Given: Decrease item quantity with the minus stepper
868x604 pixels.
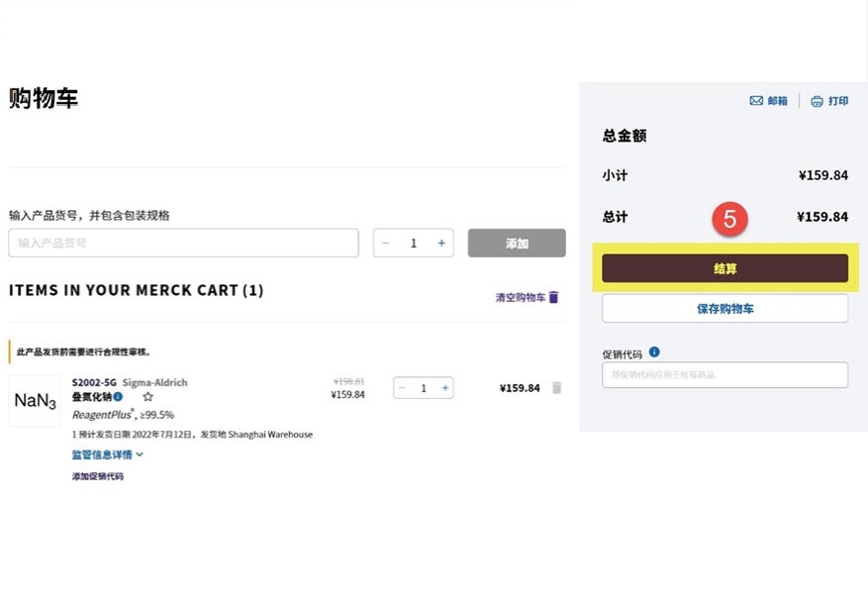Looking at the screenshot, I should click(402, 386).
